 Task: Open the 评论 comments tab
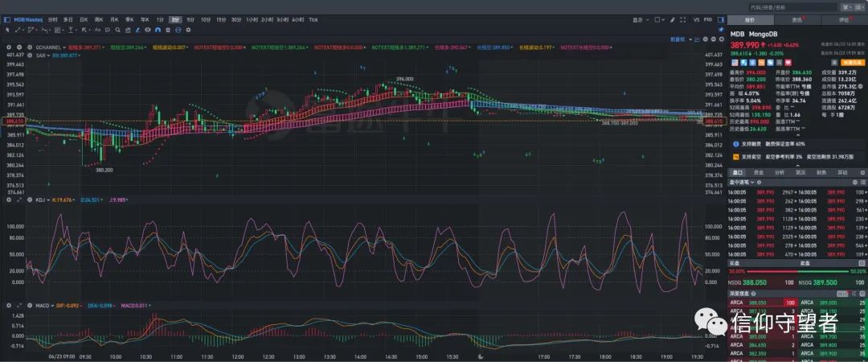pyautogui.click(x=845, y=20)
